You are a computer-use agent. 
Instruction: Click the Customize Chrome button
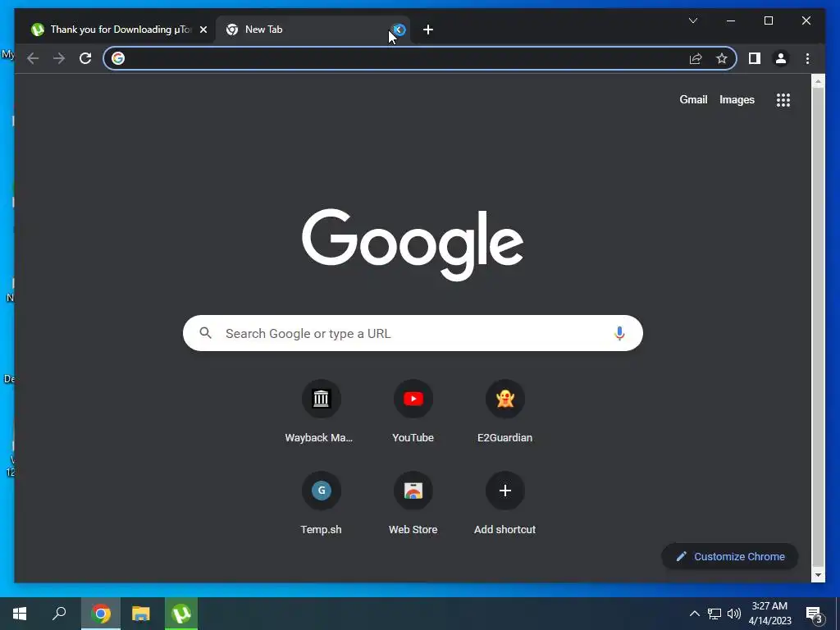tap(729, 557)
